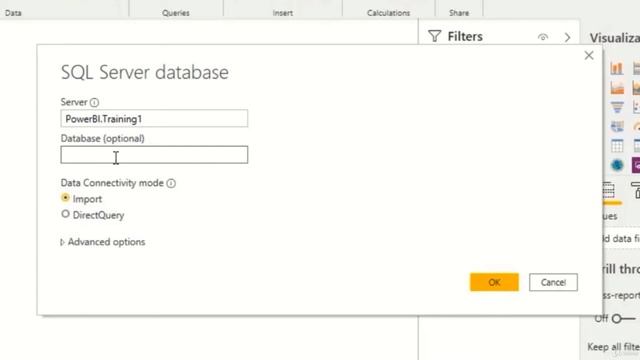
Task: Click the SQL Server database title text
Action: tap(144, 72)
